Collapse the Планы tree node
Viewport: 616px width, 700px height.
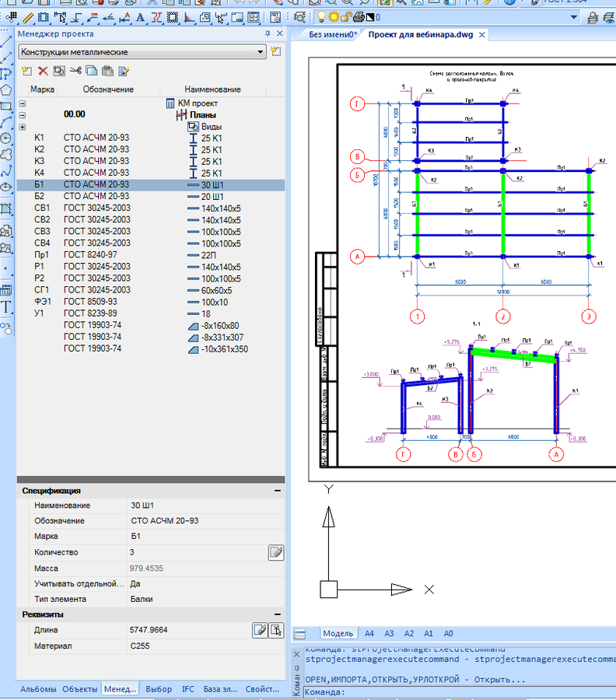tap(23, 115)
